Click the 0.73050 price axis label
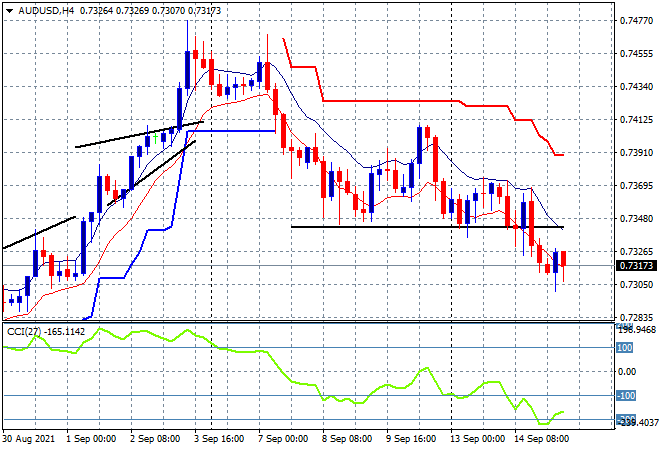Image resolution: width=660 pixels, height=450 pixels. point(636,285)
